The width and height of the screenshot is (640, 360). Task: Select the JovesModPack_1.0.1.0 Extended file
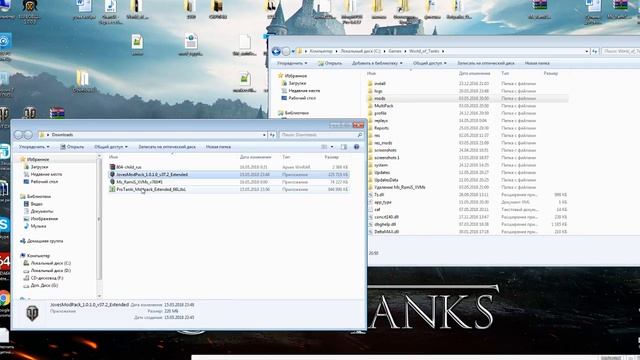click(229, 174)
